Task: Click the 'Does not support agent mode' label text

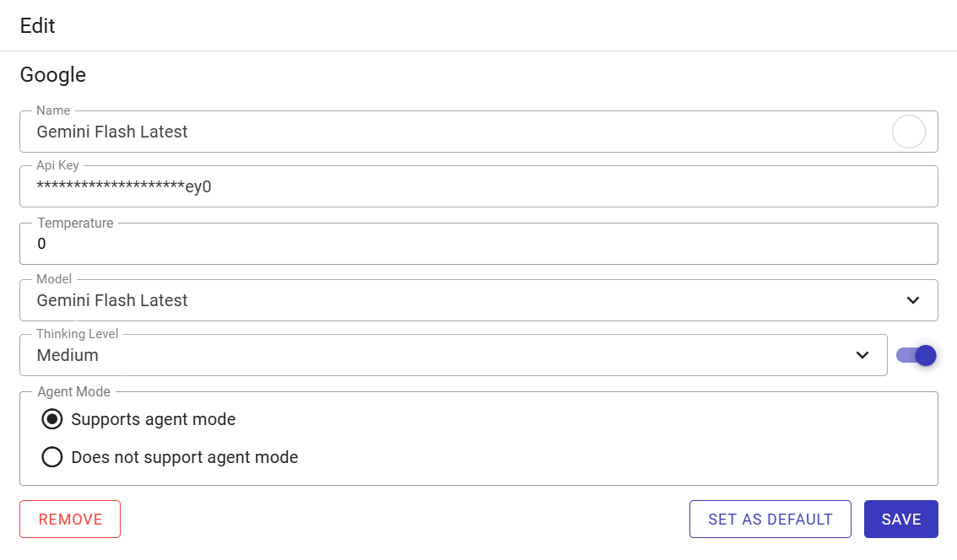Action: click(x=184, y=457)
